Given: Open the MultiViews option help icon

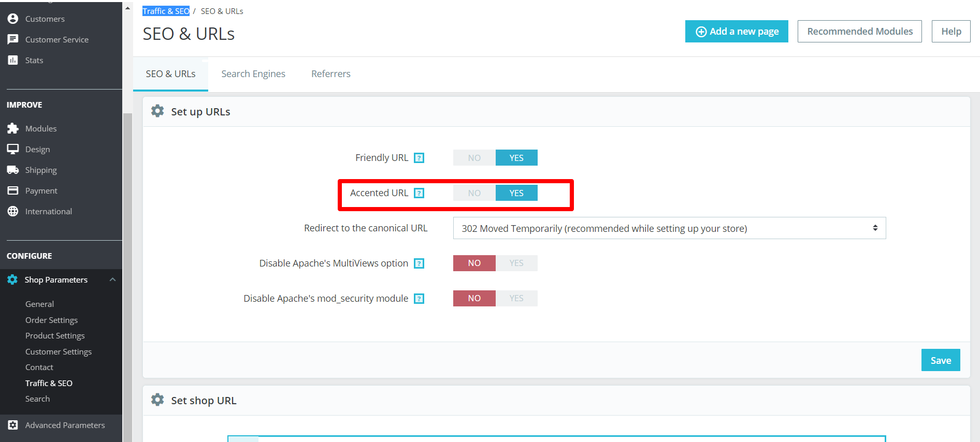Looking at the screenshot, I should tap(419, 263).
